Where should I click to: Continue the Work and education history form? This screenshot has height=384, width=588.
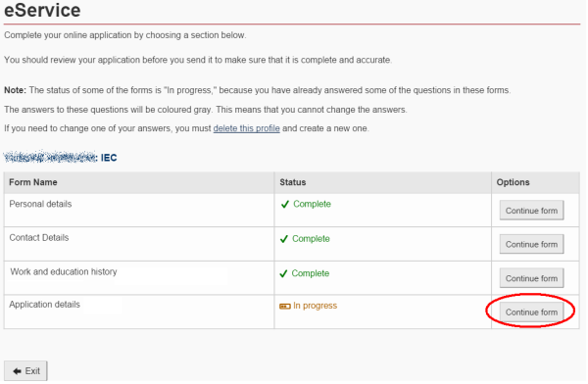(x=531, y=278)
